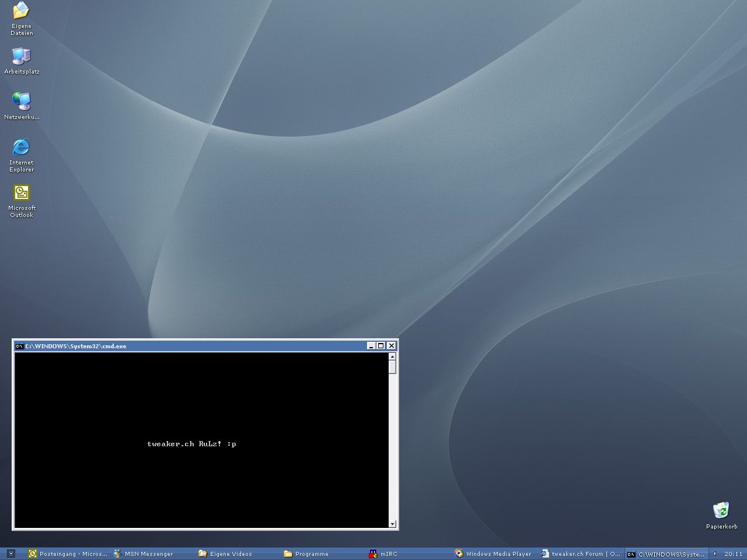Open cmd.exe system menu icon in title bar

pos(19,346)
